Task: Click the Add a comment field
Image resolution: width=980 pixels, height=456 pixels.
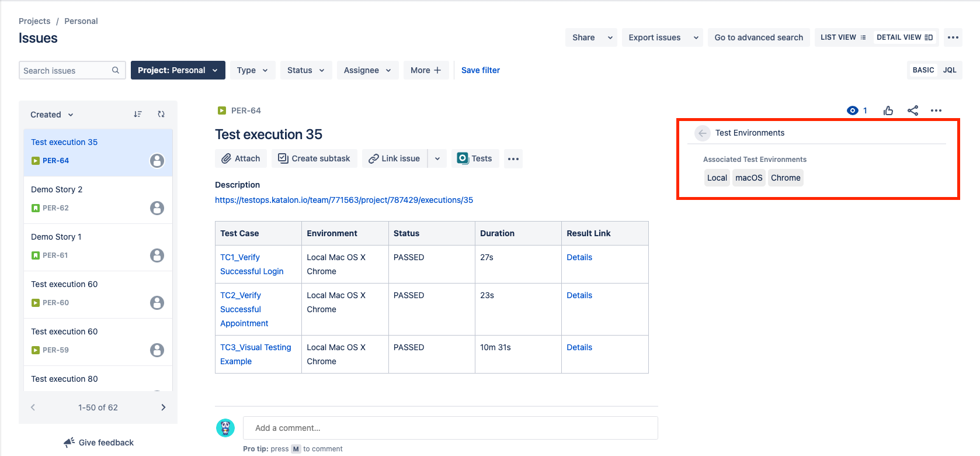Action: pyautogui.click(x=450, y=428)
